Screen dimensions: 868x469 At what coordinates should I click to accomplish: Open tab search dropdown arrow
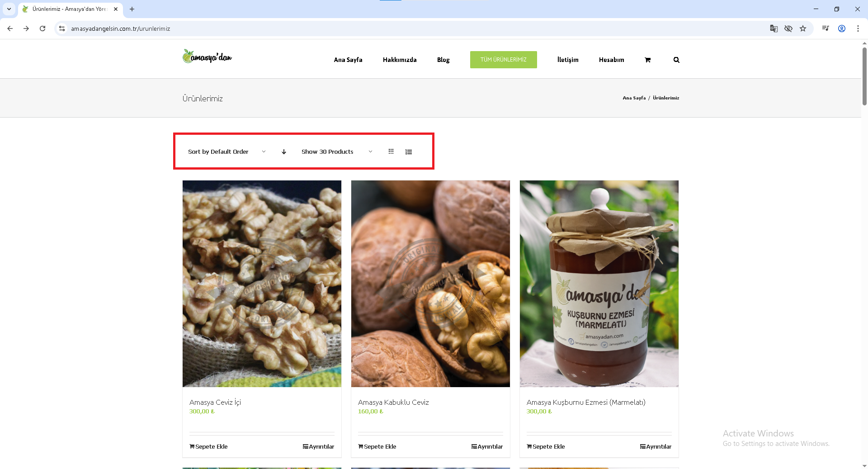click(x=9, y=9)
